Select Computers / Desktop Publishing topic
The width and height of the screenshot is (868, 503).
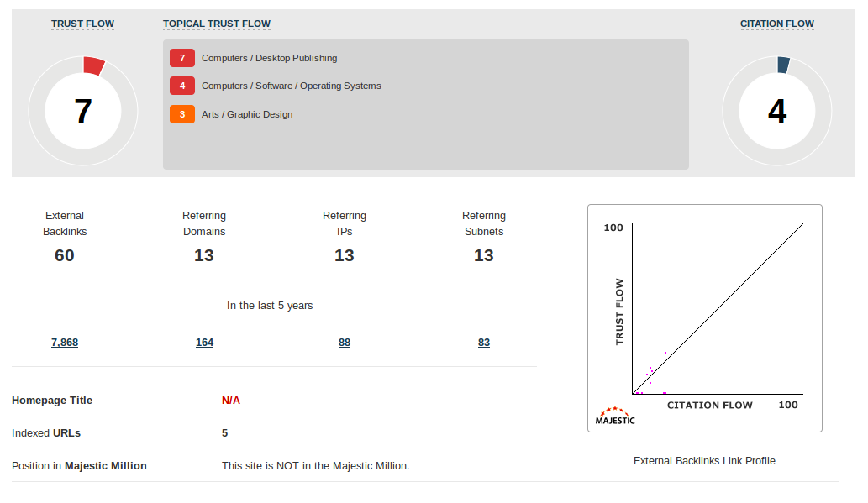[269, 58]
